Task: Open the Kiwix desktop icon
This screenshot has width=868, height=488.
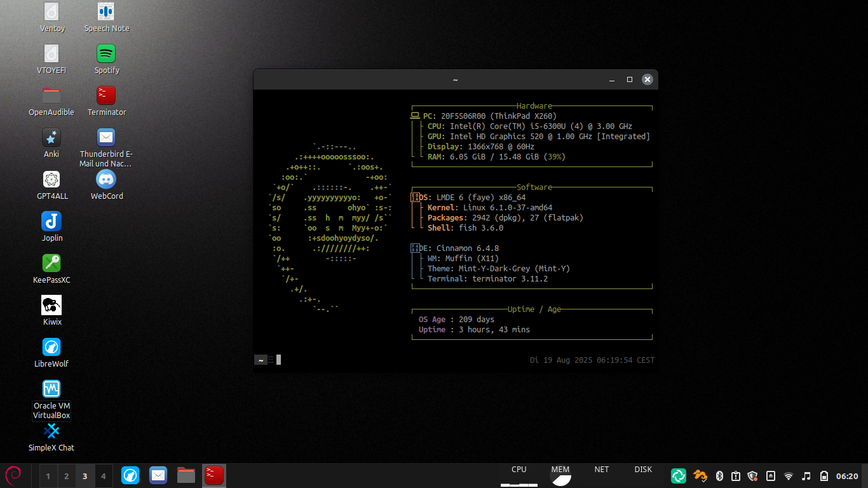Action: [x=51, y=305]
